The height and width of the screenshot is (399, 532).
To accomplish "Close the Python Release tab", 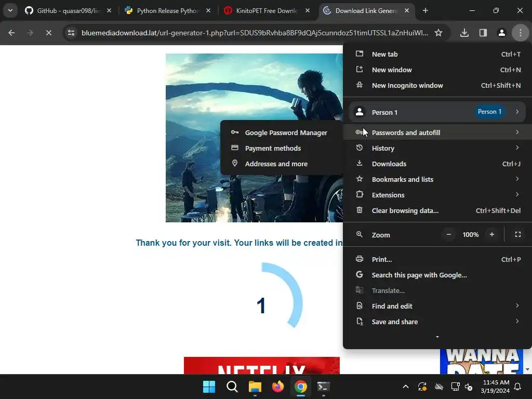I will click(208, 10).
